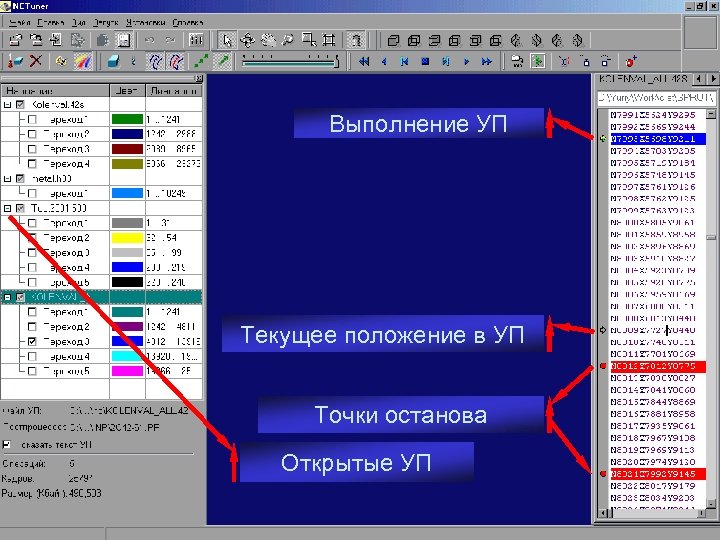
Task: Open the Установки menu
Action: [x=145, y=22]
